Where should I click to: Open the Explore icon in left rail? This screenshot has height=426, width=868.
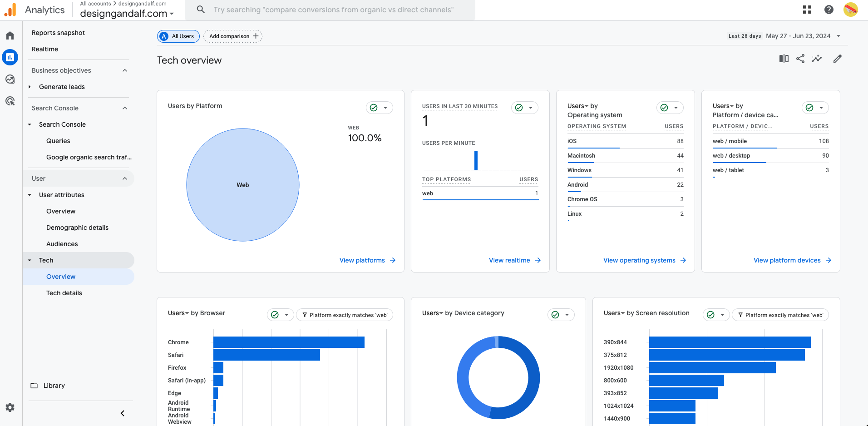point(10,79)
